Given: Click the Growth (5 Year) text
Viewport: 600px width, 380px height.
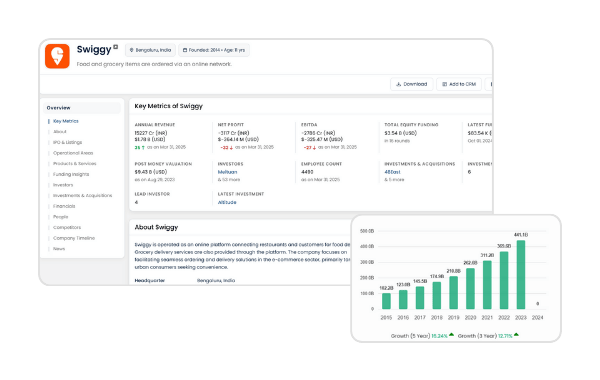Looking at the screenshot, I should 411,336.
